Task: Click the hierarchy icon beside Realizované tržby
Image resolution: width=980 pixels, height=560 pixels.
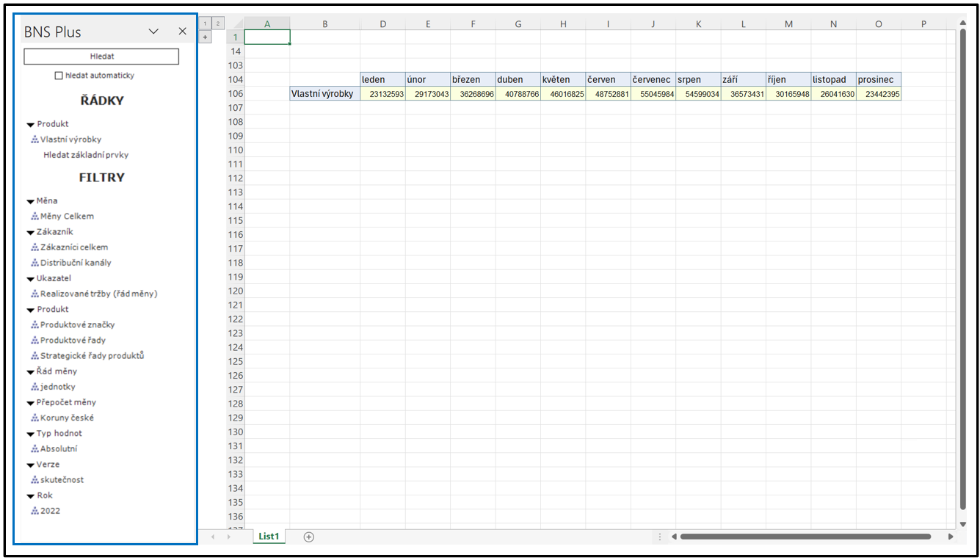Action: pos(35,294)
